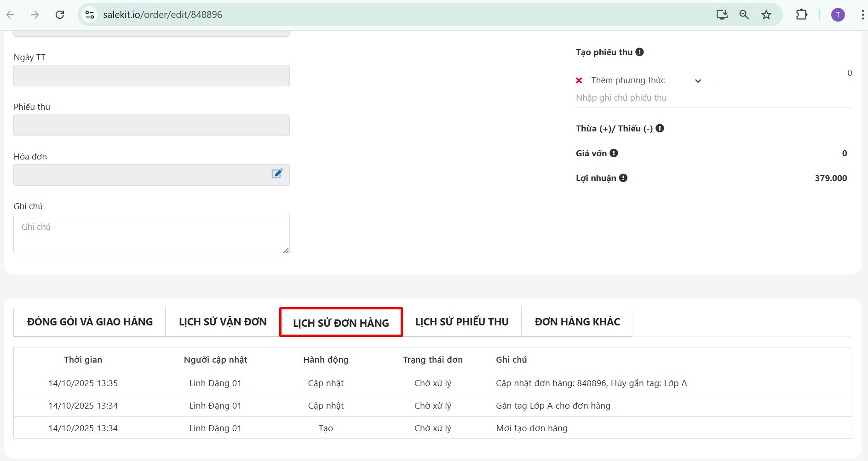Focus the Nhập ghi chú phiếu thu field

[x=713, y=98]
